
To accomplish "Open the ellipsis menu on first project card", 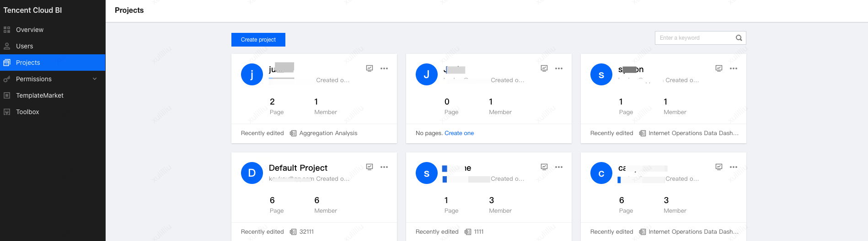I will (384, 68).
